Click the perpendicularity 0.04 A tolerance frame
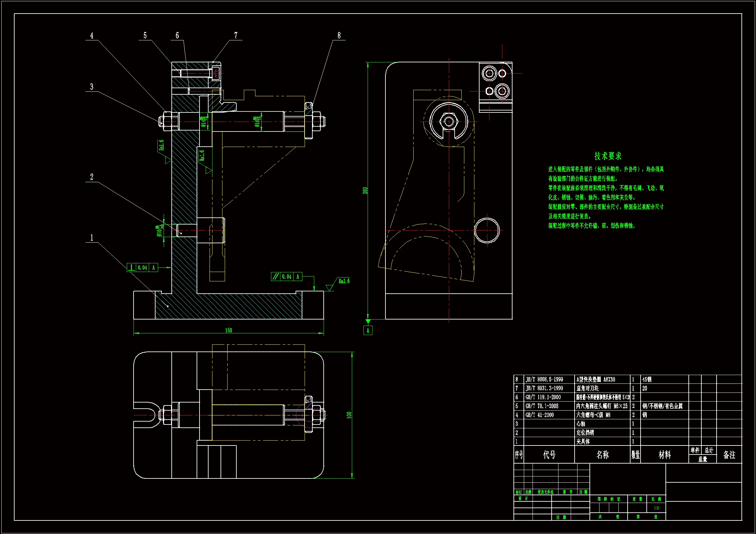This screenshot has height=534, width=756. (142, 267)
